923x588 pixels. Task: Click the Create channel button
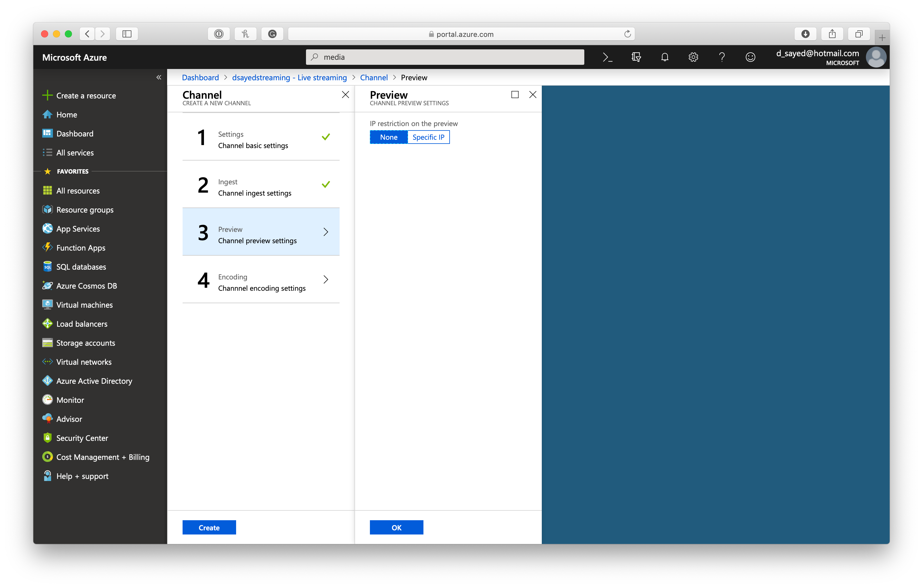pyautogui.click(x=209, y=528)
